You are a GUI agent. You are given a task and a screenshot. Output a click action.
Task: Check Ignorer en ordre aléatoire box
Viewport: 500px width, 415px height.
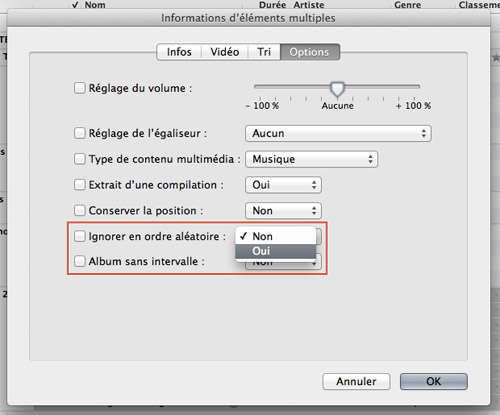(x=79, y=236)
